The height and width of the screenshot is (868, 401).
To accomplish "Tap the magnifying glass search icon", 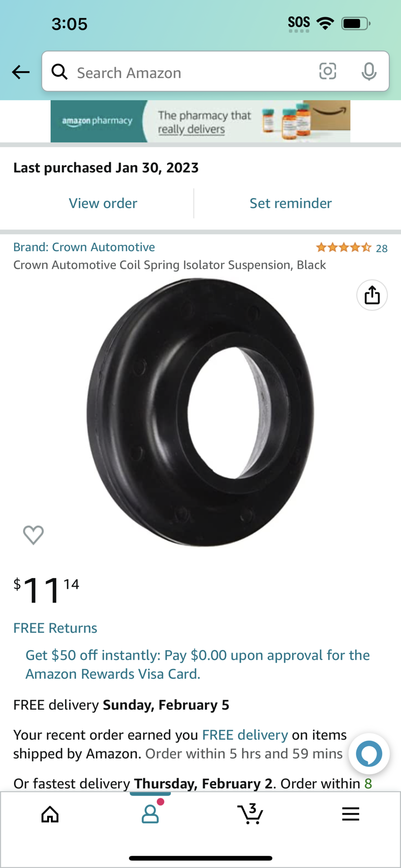I will coord(60,72).
